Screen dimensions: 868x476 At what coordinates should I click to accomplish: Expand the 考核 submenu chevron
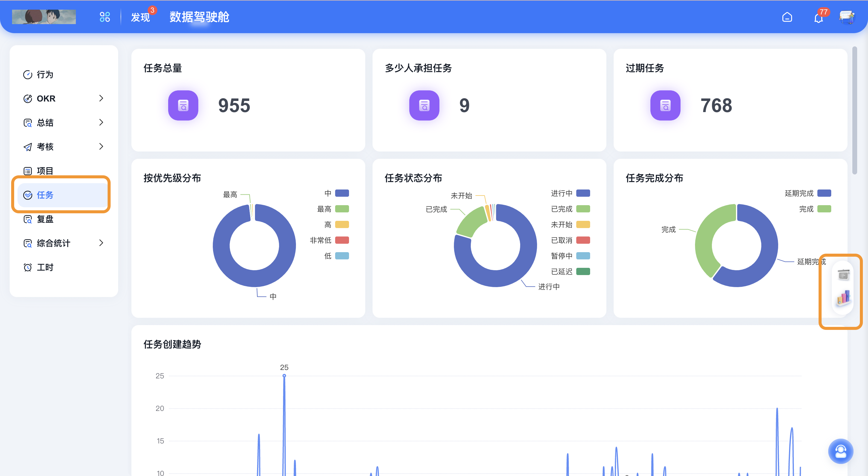pyautogui.click(x=101, y=146)
